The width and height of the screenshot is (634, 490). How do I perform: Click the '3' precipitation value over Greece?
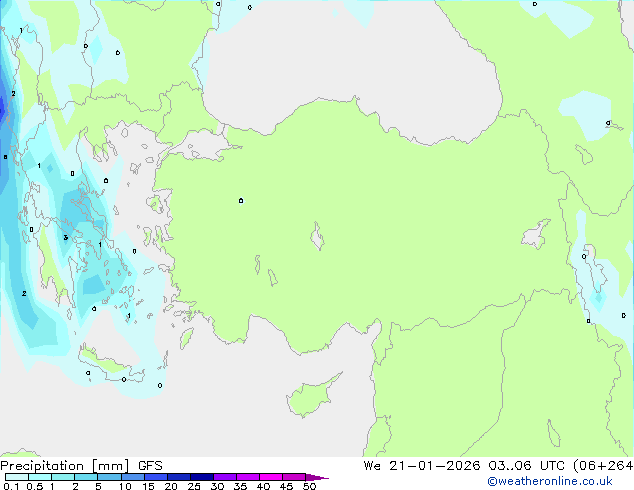(x=66, y=237)
